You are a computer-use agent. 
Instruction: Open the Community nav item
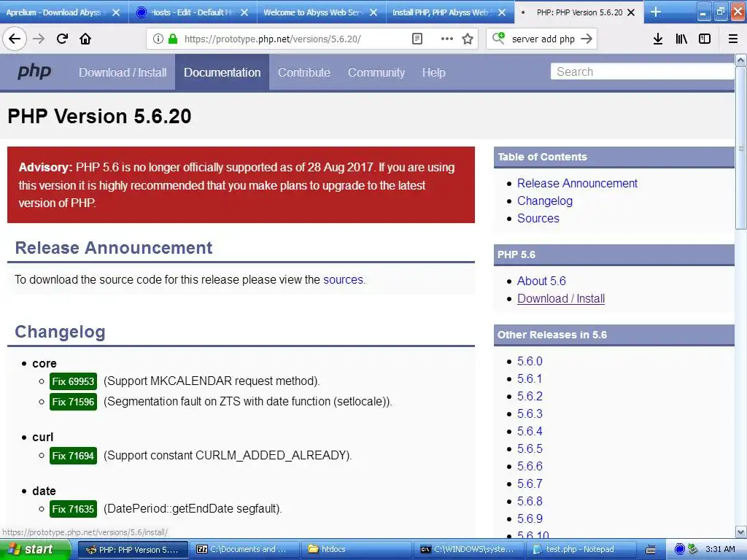click(x=376, y=72)
